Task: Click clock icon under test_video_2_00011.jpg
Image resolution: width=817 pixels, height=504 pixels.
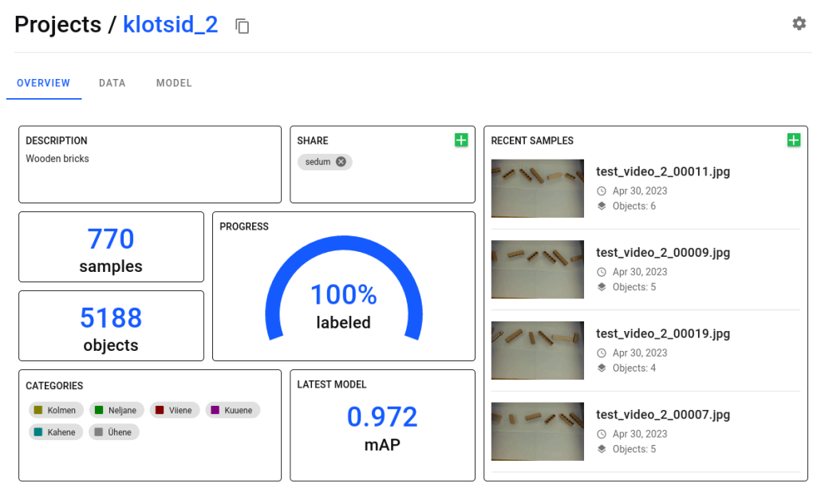Action: (602, 191)
